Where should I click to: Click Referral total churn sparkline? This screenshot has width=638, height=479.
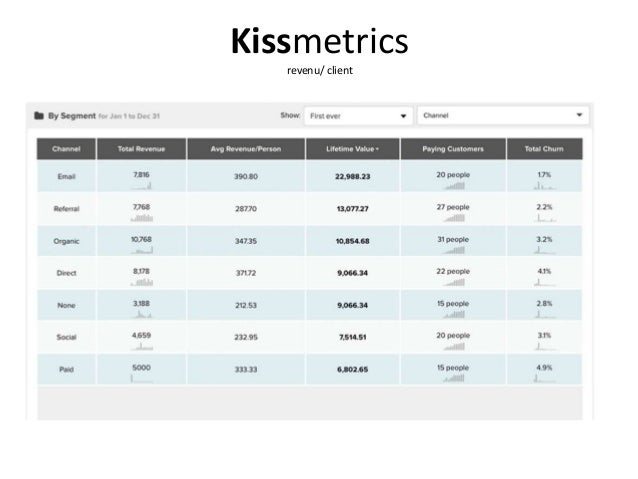[x=544, y=218]
